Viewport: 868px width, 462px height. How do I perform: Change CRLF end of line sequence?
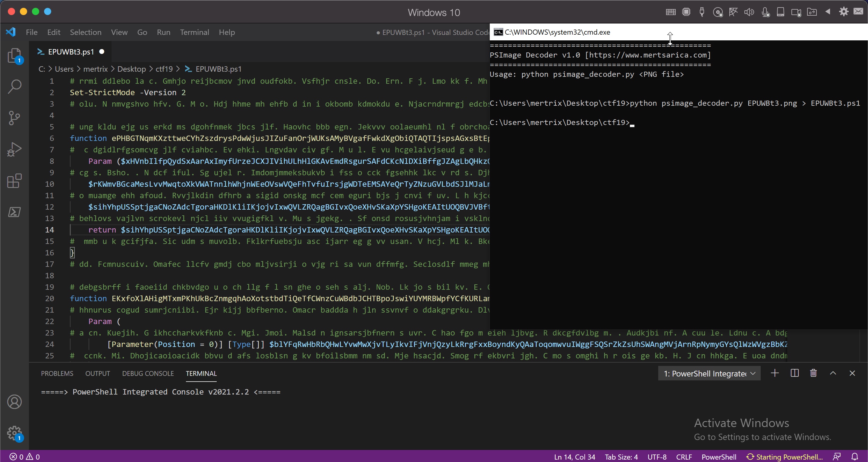click(x=684, y=457)
